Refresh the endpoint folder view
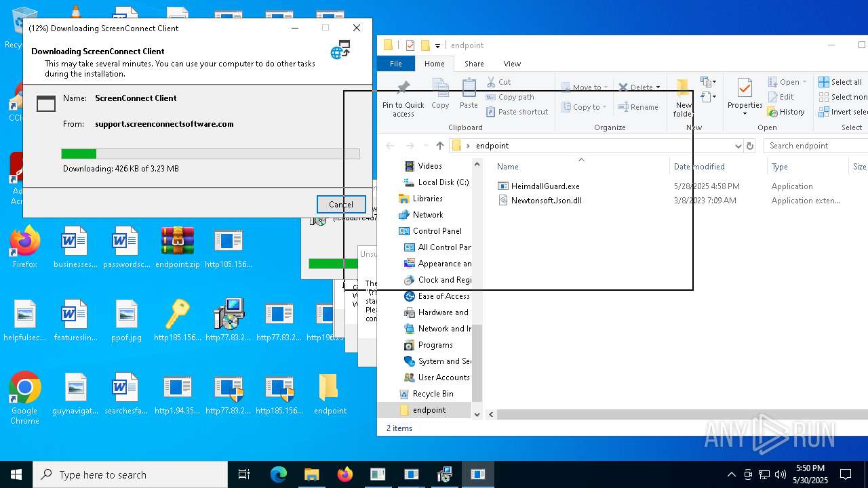This screenshot has width=868, height=488. point(750,146)
